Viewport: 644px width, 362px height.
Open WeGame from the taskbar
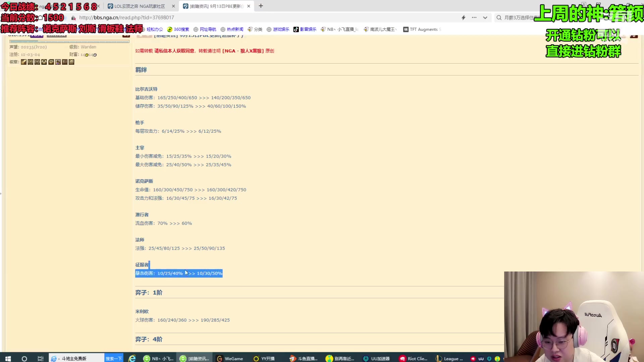230,359
